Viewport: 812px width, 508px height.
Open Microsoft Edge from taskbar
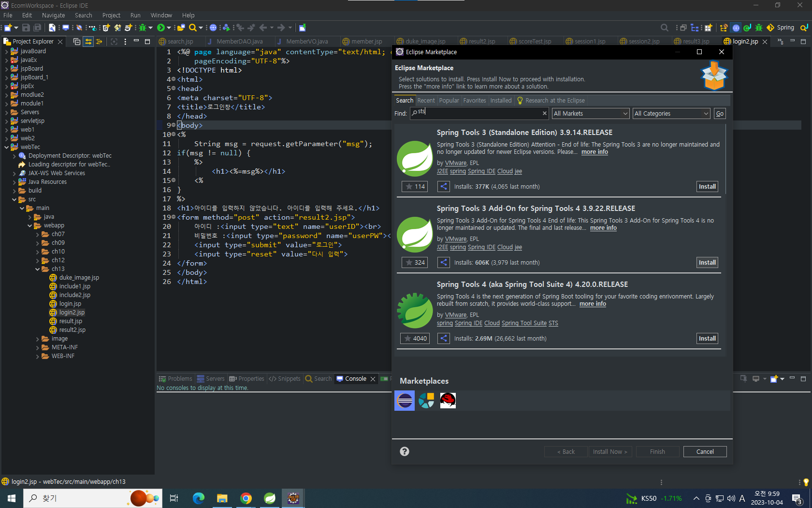pyautogui.click(x=199, y=498)
